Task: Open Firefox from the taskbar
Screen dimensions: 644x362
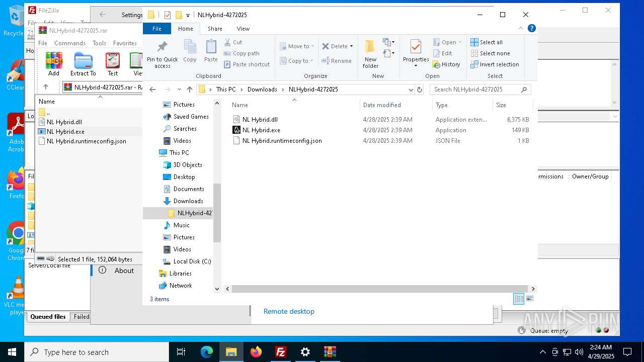Action: coord(256,352)
